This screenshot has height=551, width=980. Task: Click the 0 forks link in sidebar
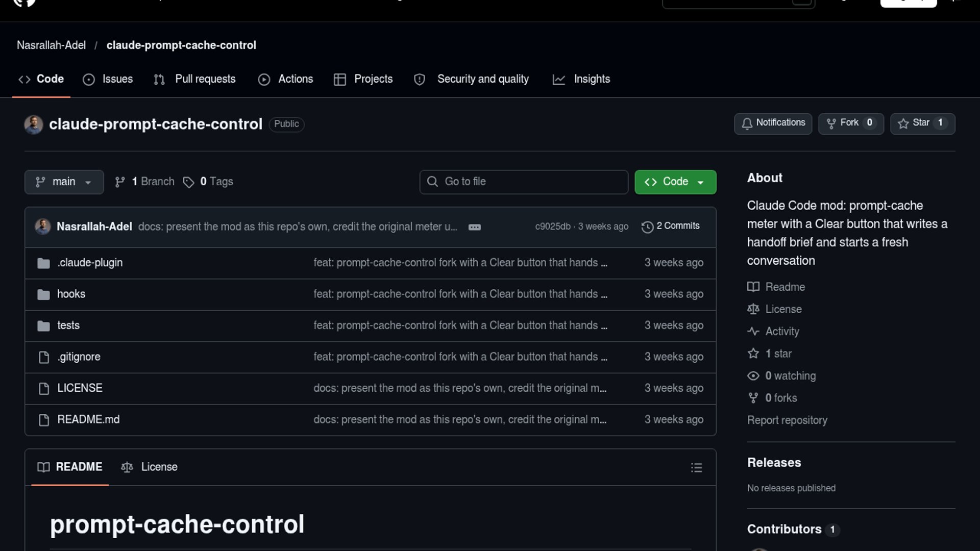[772, 398]
